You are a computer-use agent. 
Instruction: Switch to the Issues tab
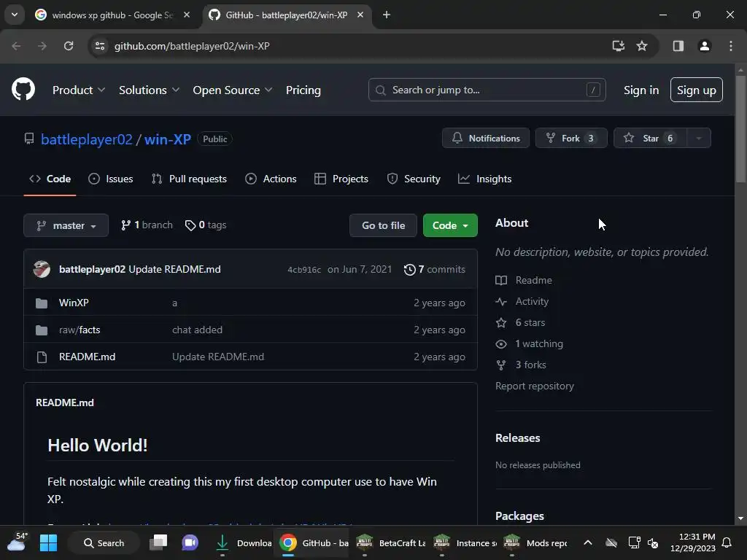111,179
